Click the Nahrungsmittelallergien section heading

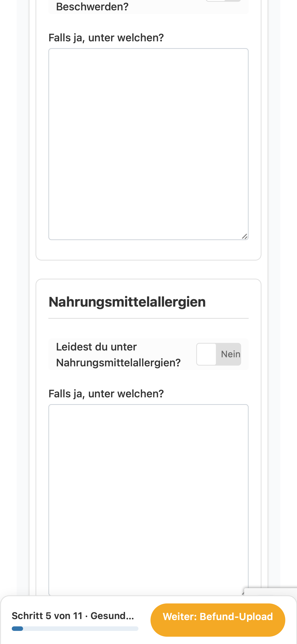[127, 302]
